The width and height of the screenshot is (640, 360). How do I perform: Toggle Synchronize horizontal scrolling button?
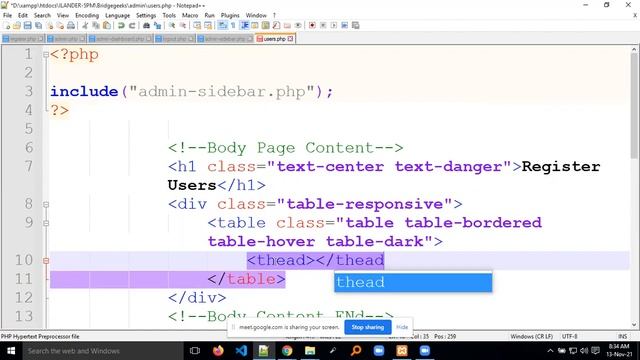[x=208, y=25]
